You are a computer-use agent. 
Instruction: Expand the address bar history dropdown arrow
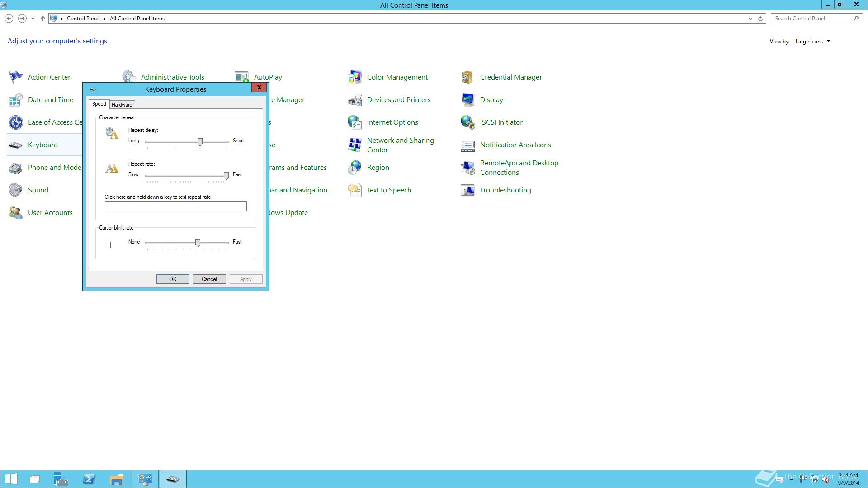[x=750, y=19]
